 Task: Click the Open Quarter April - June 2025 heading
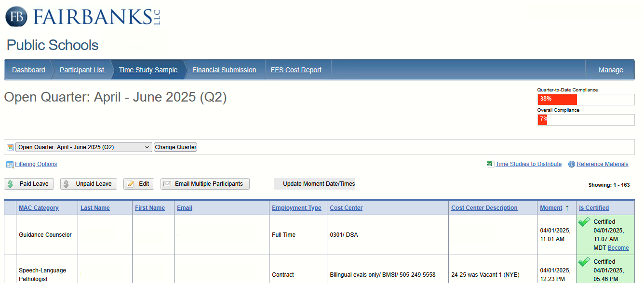pyautogui.click(x=115, y=97)
